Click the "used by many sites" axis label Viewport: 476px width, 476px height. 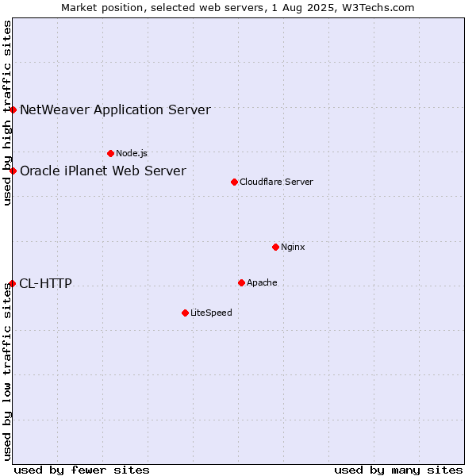pyautogui.click(x=398, y=470)
